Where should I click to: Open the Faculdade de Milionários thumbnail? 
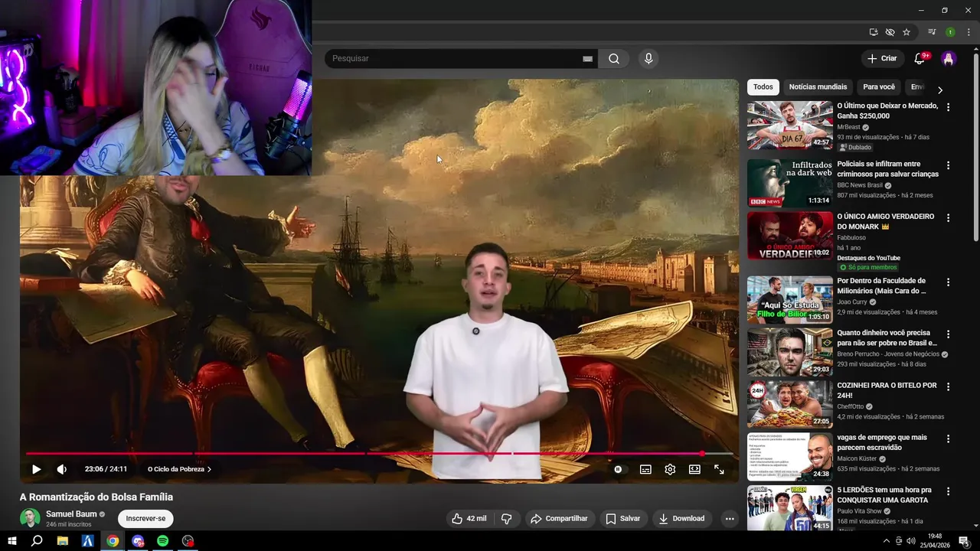point(789,300)
